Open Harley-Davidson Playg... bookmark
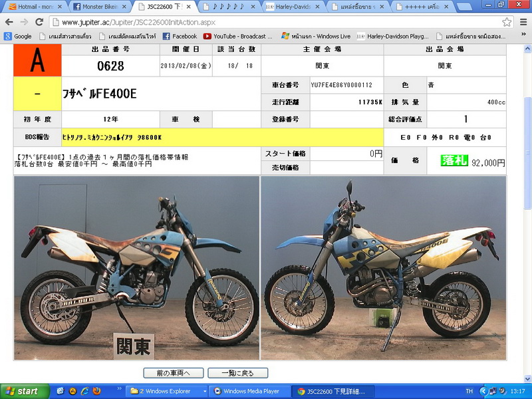 (x=393, y=37)
